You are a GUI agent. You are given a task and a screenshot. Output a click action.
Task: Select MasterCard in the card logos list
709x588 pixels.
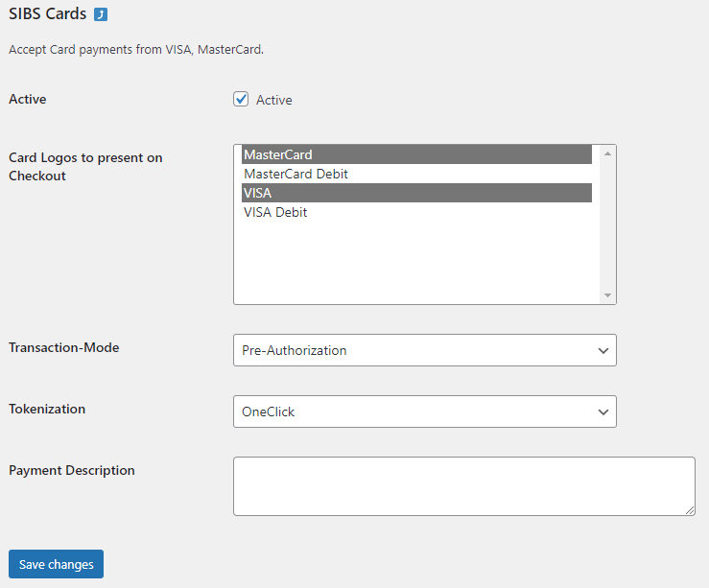[416, 154]
